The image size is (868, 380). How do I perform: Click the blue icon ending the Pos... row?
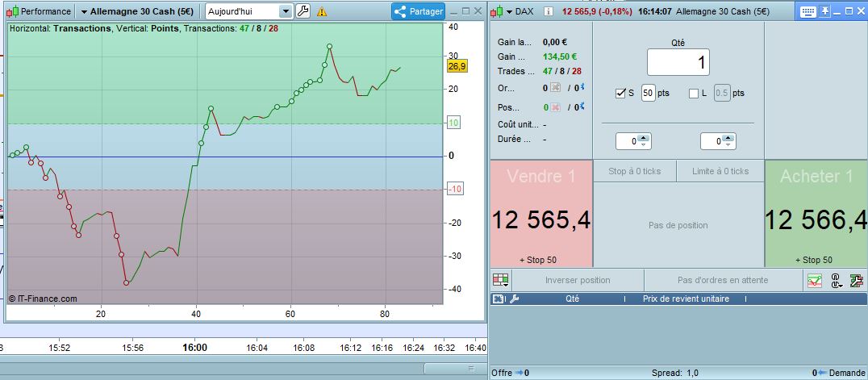click(x=582, y=106)
